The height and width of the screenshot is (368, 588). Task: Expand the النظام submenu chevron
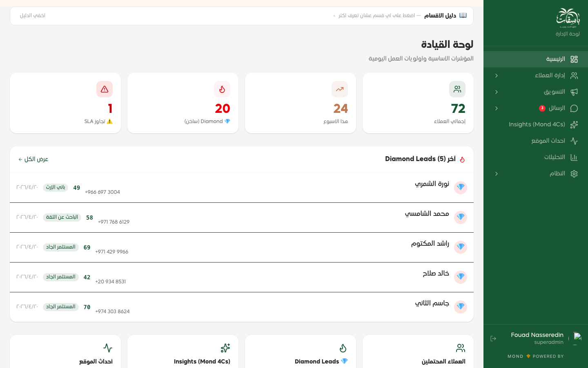click(x=497, y=174)
